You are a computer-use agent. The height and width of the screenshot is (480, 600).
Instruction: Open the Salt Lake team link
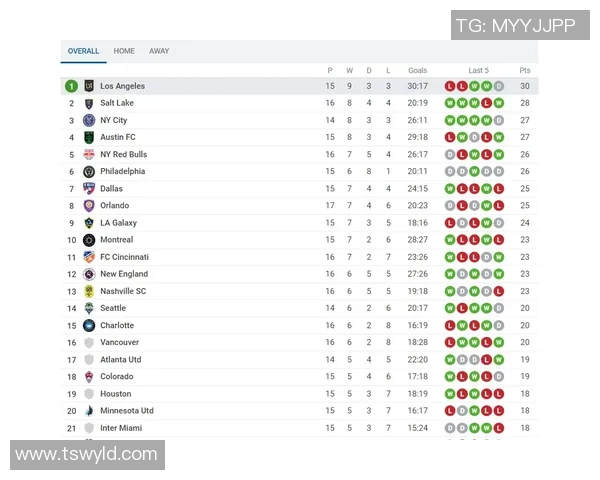click(x=117, y=103)
